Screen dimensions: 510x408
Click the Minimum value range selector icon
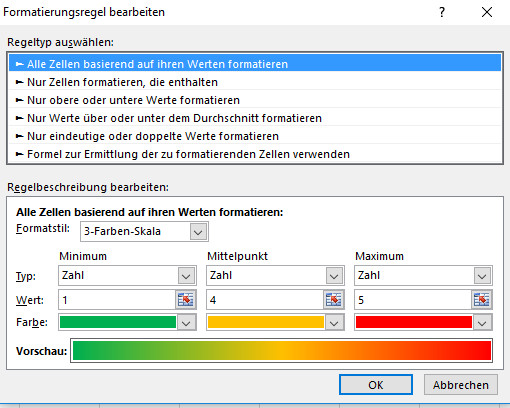tap(186, 300)
